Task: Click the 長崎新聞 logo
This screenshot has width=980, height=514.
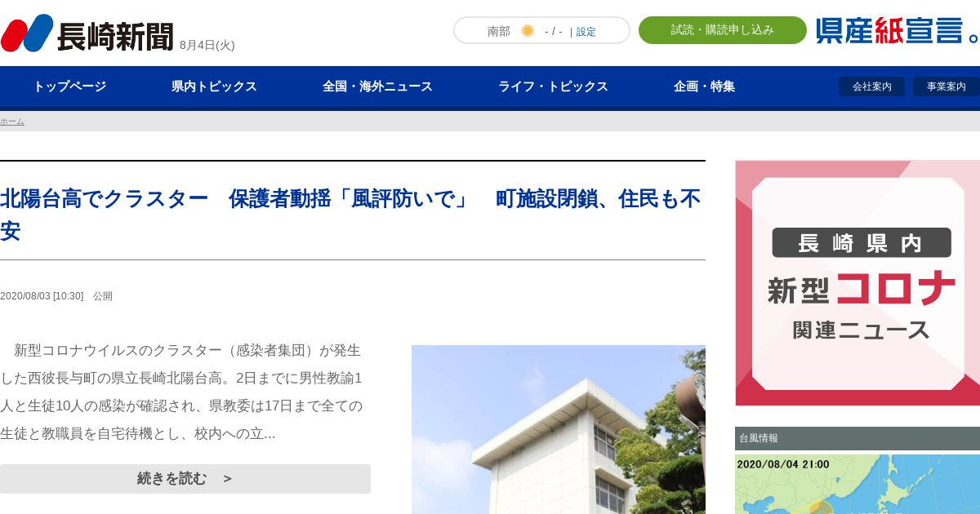Action: click(x=87, y=34)
